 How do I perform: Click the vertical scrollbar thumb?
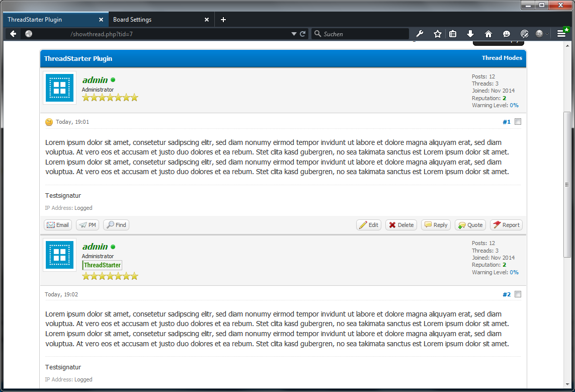click(567, 185)
